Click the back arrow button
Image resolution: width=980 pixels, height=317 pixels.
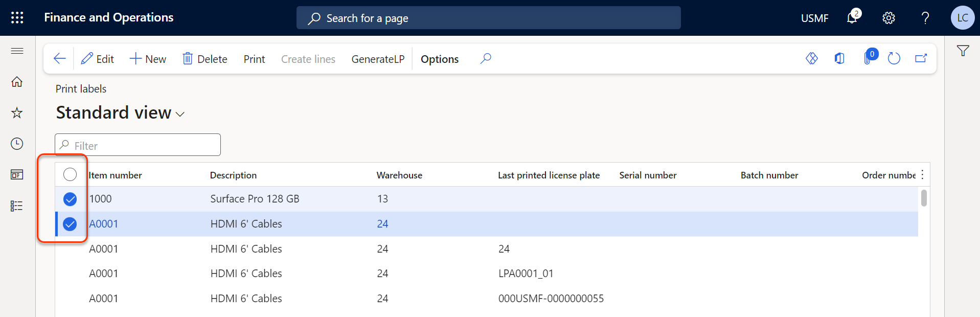click(60, 59)
